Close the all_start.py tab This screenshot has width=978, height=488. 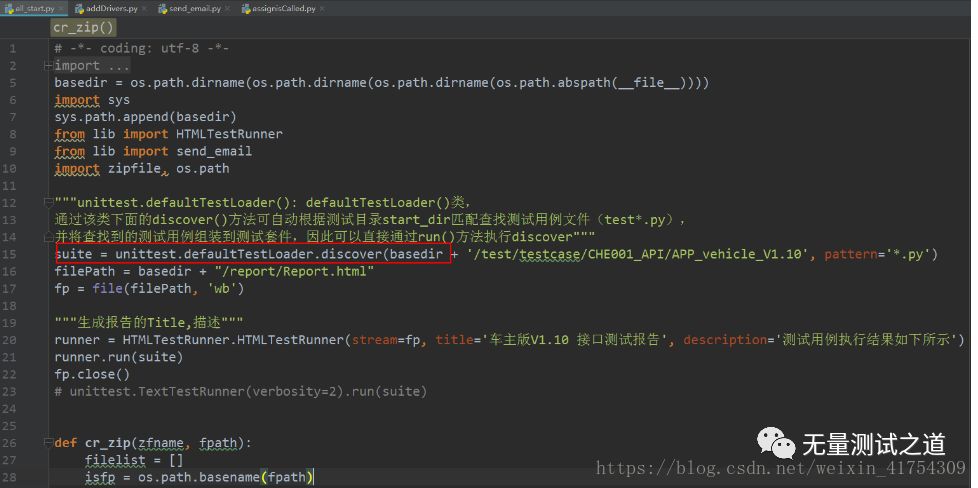pos(61,9)
